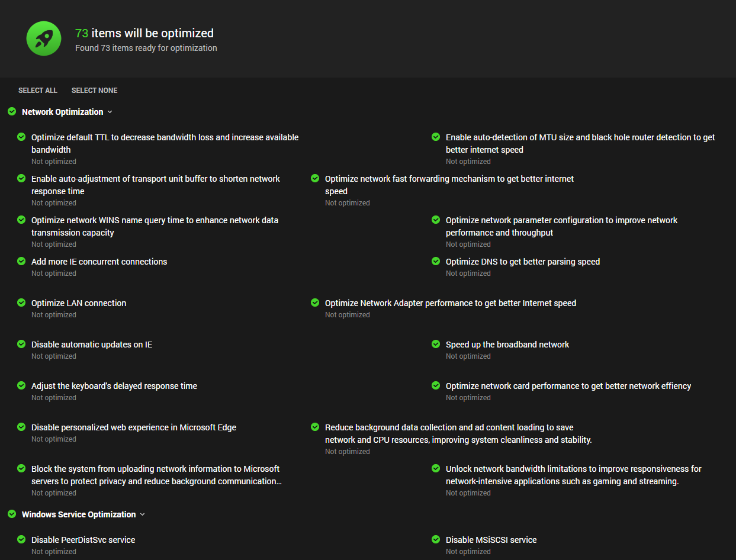Toggle Disable MSiSCSI service checkmark

(436, 539)
